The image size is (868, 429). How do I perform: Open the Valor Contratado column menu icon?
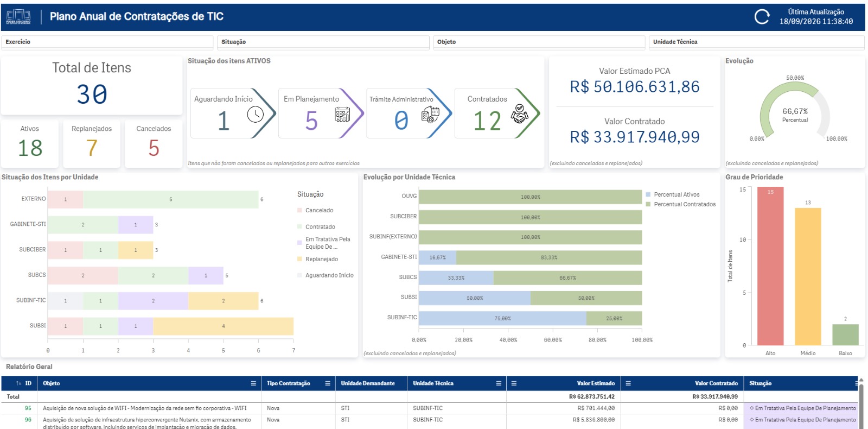628,383
